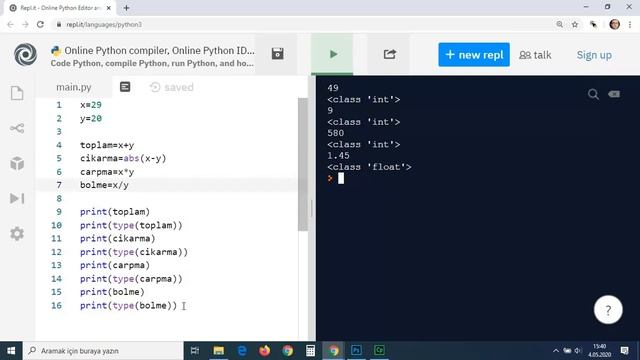Open the debugger step icon in sidebar
Viewport: 640px width, 360px height.
click(17, 198)
